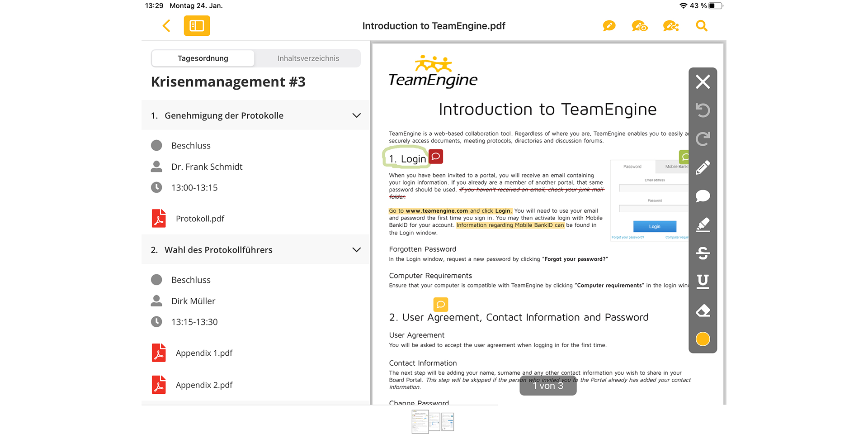Redo the last annotation
The height and width of the screenshot is (439, 868).
(703, 139)
